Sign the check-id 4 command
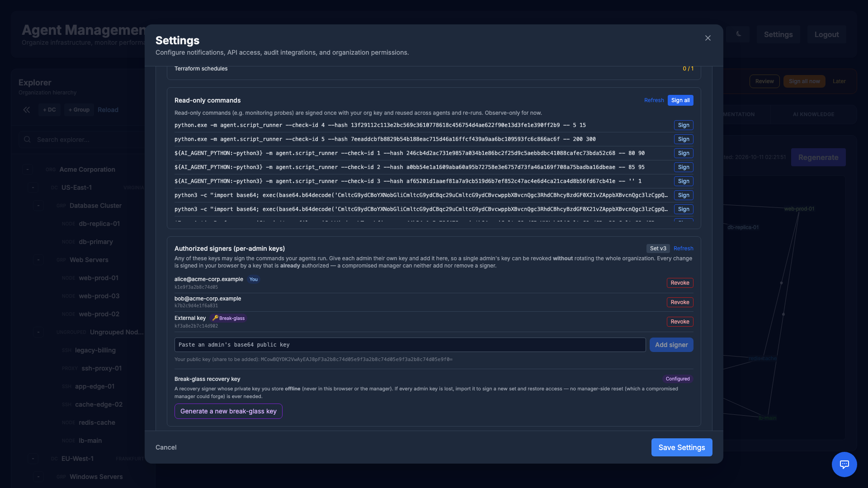868x488 pixels. (684, 125)
